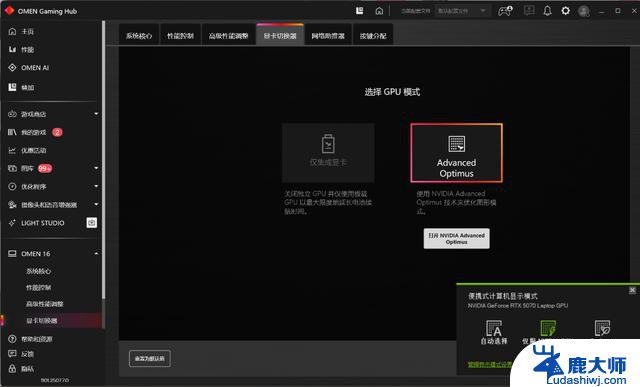Open the notification bell
This screenshot has height=387, width=640.
(x=547, y=11)
